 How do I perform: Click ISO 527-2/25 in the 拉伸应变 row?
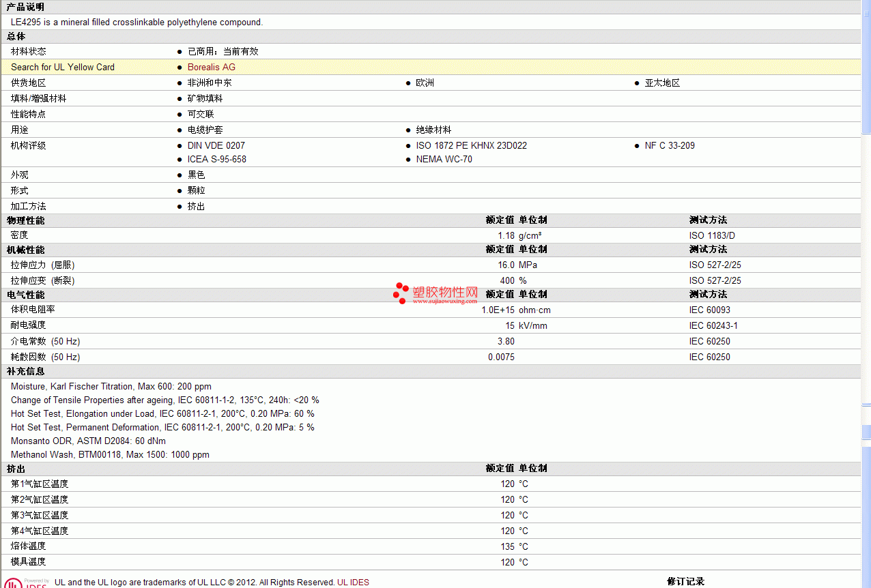[715, 280]
